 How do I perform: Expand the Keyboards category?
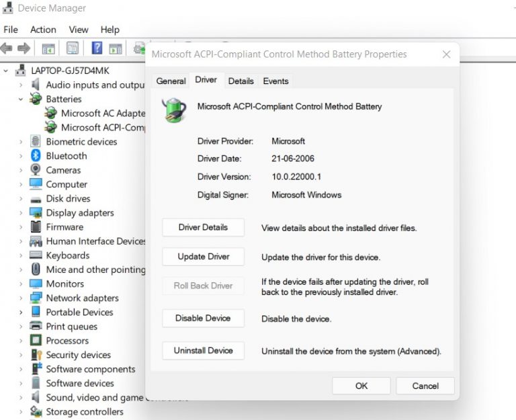pyautogui.click(x=21, y=255)
